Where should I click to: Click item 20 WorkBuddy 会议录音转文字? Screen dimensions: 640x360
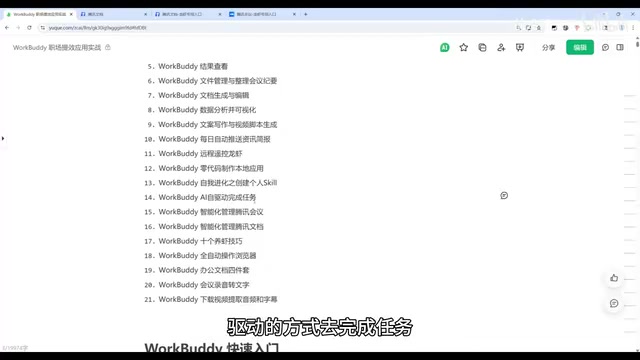point(204,284)
